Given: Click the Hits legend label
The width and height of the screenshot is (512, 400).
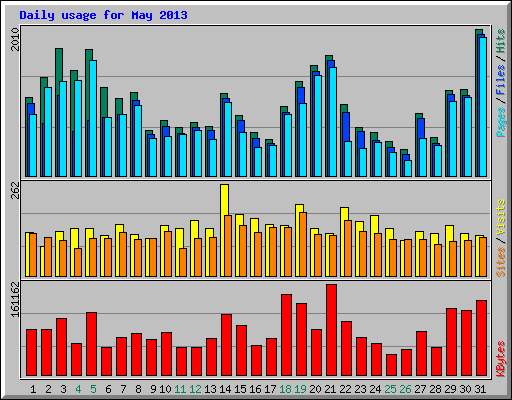Looking at the screenshot, I should click(x=500, y=41).
